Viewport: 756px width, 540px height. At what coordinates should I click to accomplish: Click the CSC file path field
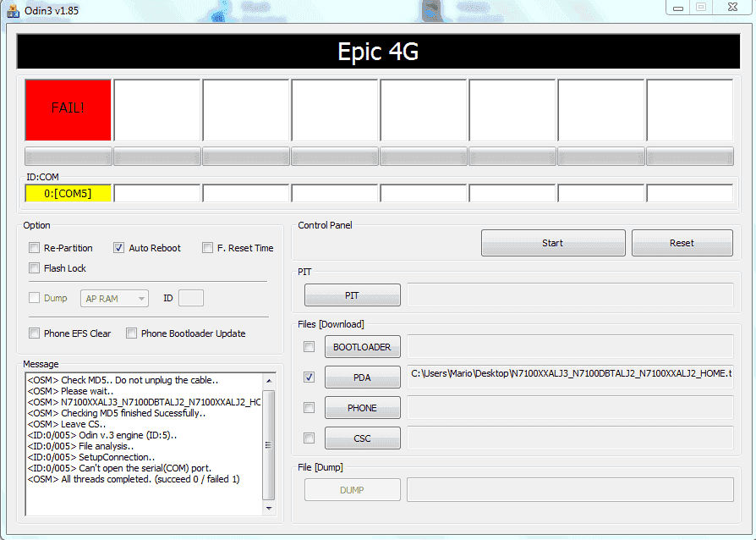click(570, 438)
